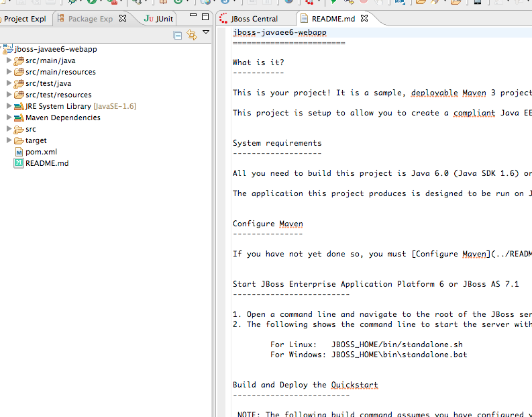Expand src/main/resources folder arrow

pos(9,72)
